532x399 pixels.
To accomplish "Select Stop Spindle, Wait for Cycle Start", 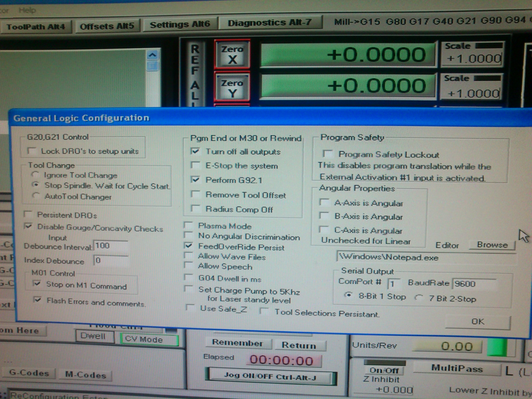I will pos(36,185).
